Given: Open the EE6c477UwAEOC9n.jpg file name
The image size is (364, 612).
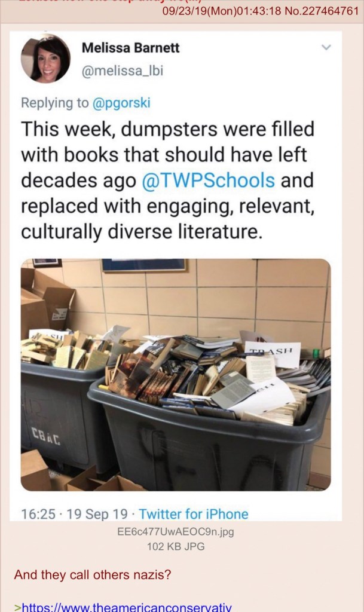Looking at the screenshot, I should tap(176, 531).
